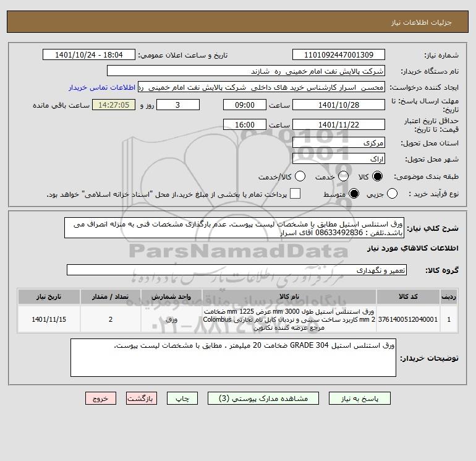Click the price validity date 1401/11/22
This screenshot has width=476, height=461.
pyautogui.click(x=339, y=124)
